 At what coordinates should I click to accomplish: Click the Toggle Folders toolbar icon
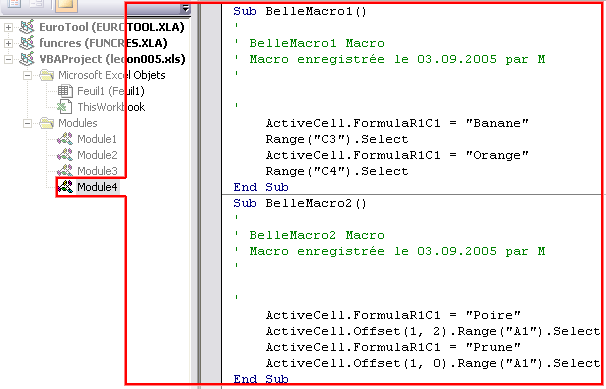(66, 5)
